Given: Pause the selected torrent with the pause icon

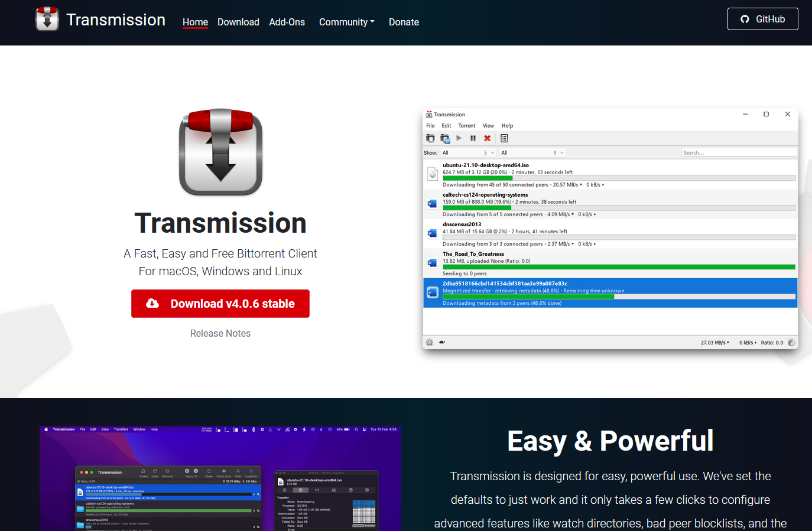Looking at the screenshot, I should [x=473, y=138].
